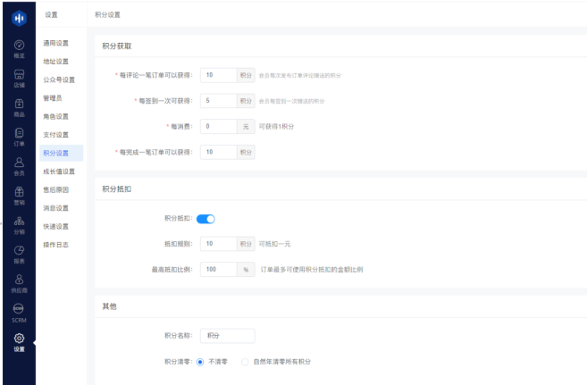588x385 pixels.
Task: Open the 营销 marketing gift icon
Action: [x=19, y=194]
